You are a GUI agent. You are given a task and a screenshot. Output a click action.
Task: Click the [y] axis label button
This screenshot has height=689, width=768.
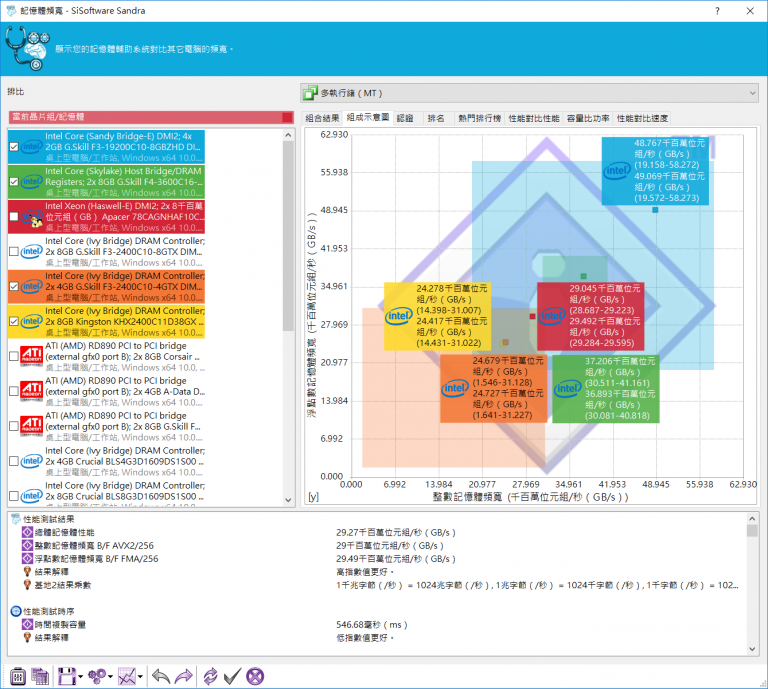[x=313, y=497]
